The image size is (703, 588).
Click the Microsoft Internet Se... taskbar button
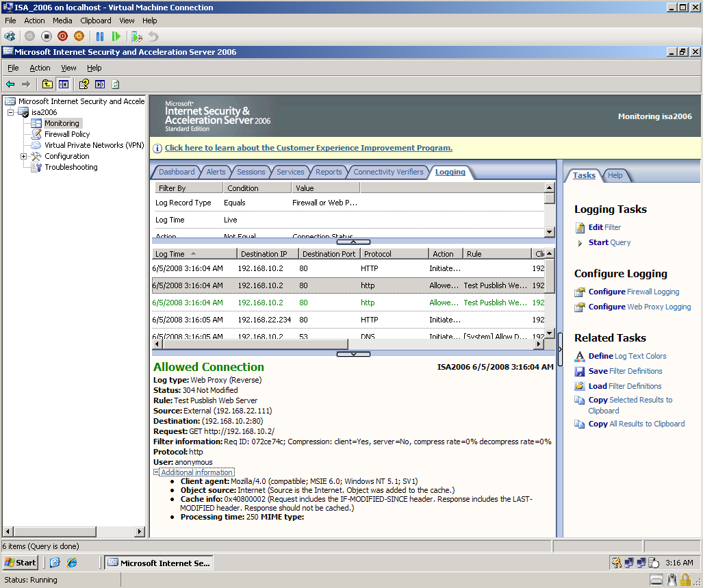click(x=159, y=563)
